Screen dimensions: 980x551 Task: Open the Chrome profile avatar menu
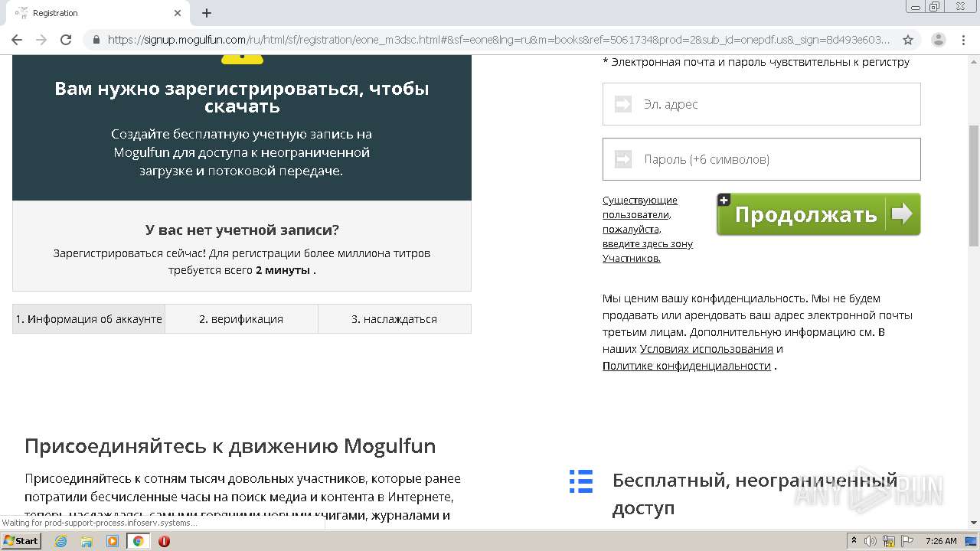pyautogui.click(x=938, y=40)
